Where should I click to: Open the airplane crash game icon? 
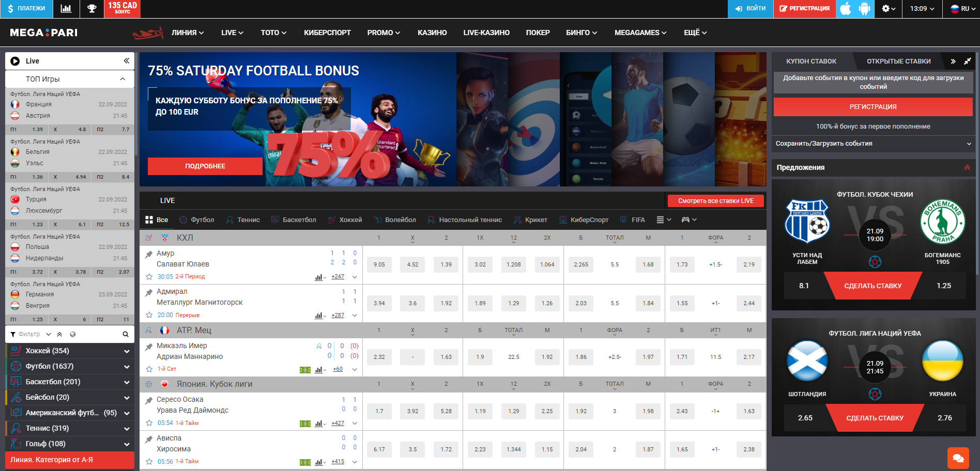(x=148, y=33)
